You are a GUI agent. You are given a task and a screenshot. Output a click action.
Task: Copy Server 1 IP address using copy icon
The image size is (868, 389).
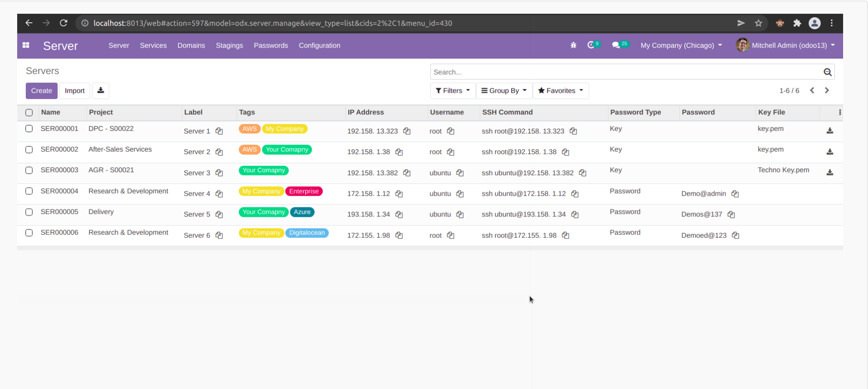tap(407, 131)
